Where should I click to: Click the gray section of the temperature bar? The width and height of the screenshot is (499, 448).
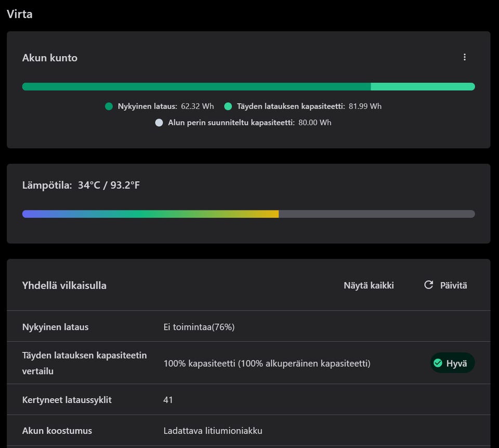pos(376,214)
